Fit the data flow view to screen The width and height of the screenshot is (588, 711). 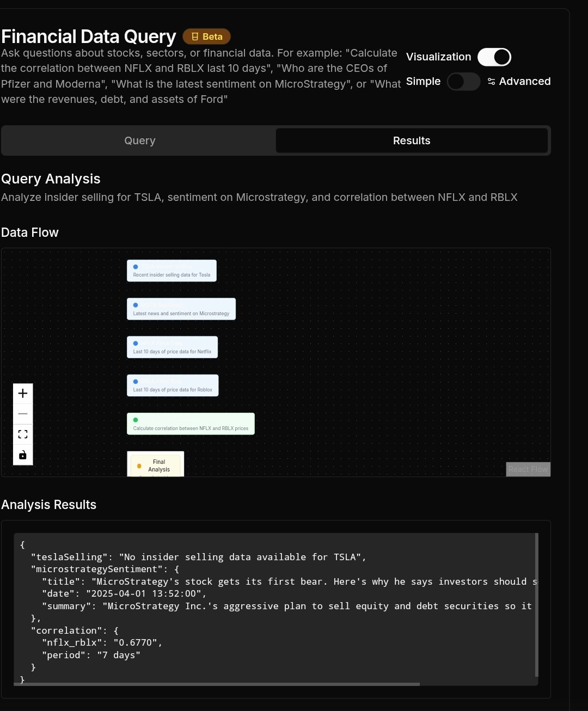click(23, 434)
